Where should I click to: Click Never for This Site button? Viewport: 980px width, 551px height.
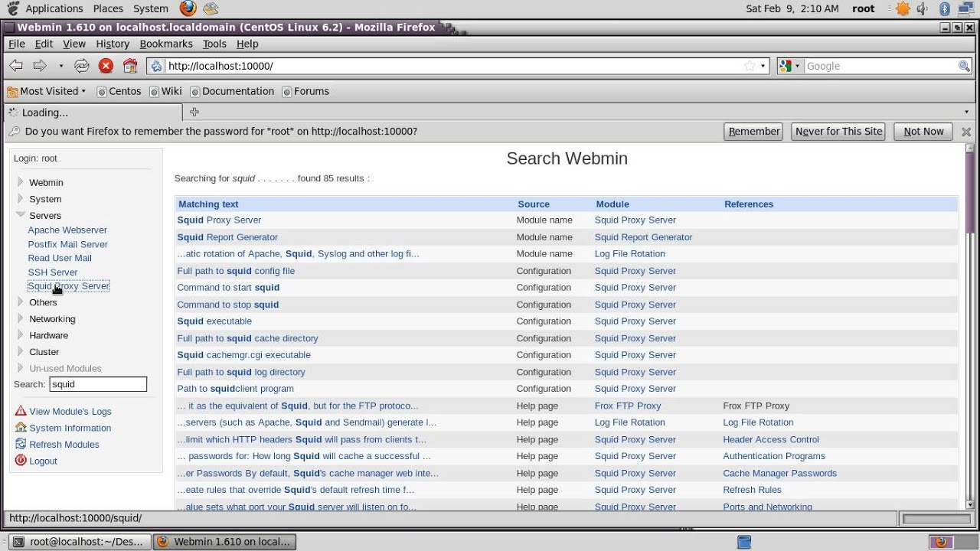click(838, 132)
